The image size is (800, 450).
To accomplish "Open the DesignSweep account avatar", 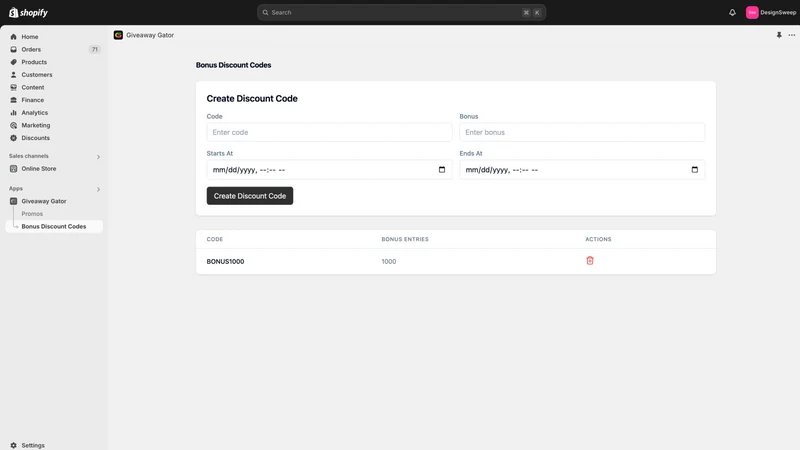I will [752, 12].
